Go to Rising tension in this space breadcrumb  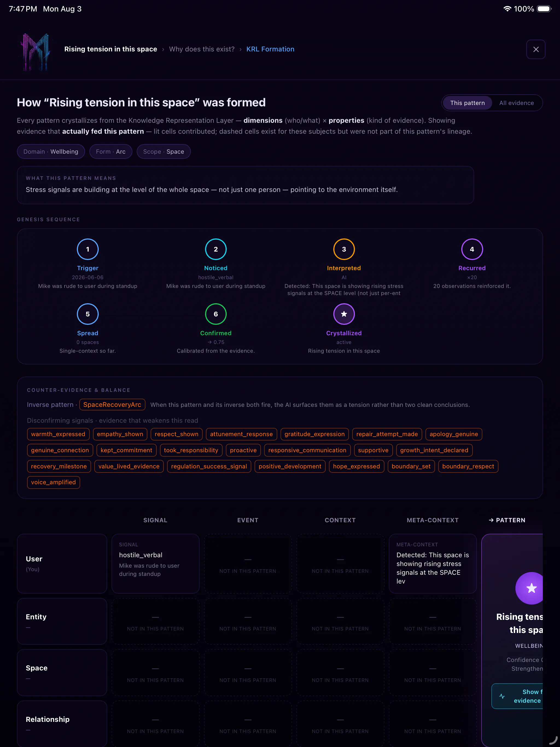pyautogui.click(x=110, y=49)
